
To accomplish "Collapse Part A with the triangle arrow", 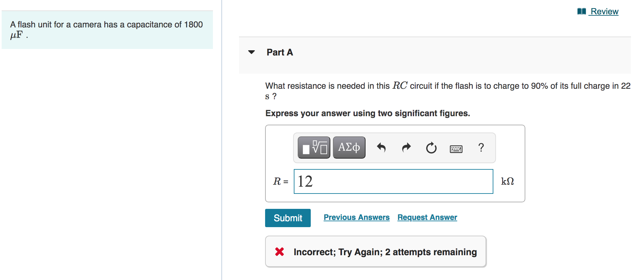I will (251, 52).
